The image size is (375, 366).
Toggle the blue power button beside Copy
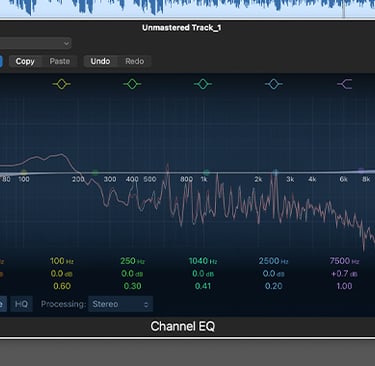pos(1,61)
